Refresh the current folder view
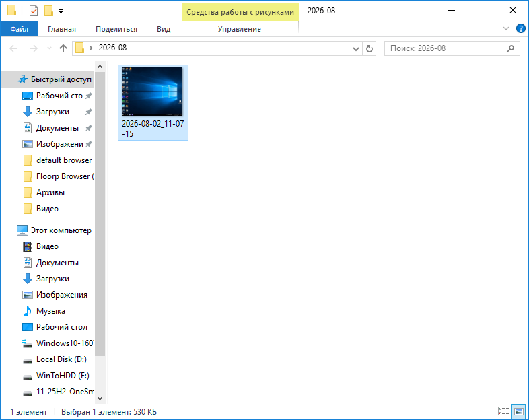Viewport: 529px width, 420px height. tap(369, 49)
